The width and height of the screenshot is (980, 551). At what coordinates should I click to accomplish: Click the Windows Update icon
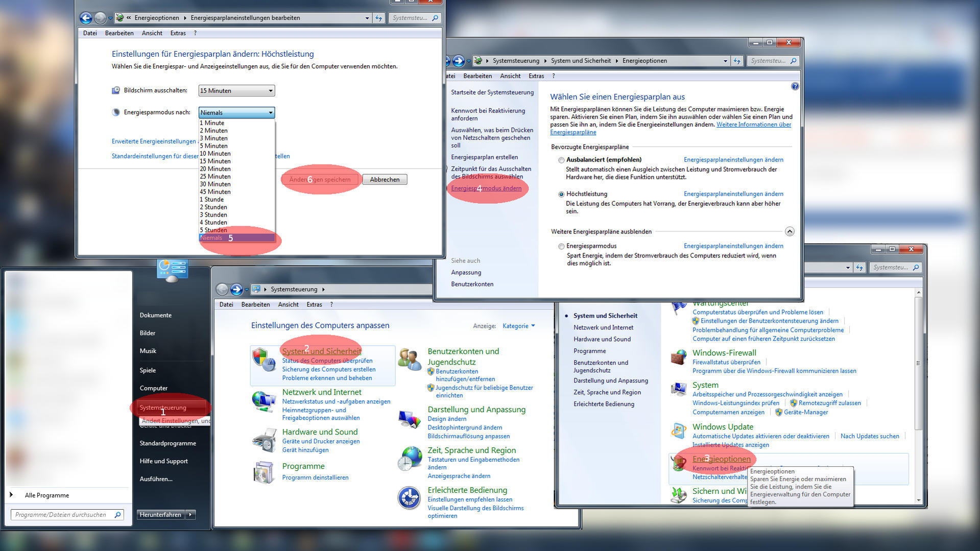click(x=679, y=430)
